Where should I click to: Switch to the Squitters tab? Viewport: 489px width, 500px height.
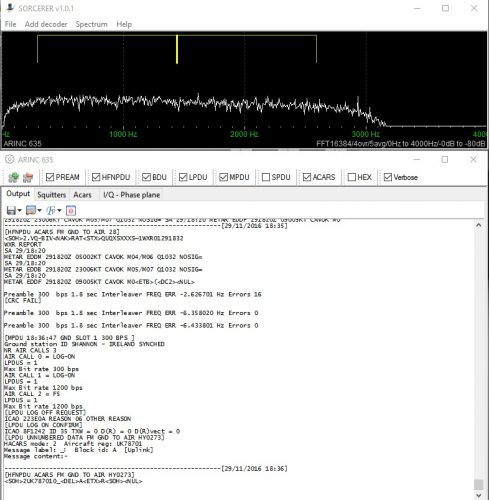point(51,195)
